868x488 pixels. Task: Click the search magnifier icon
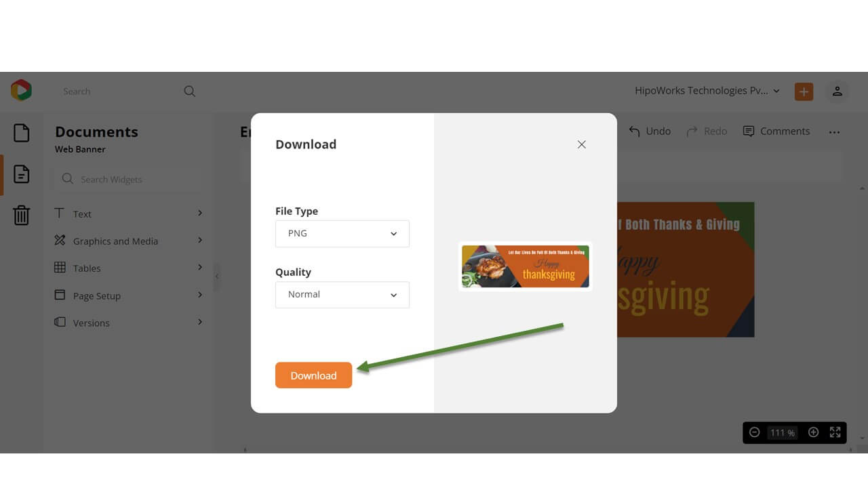189,91
